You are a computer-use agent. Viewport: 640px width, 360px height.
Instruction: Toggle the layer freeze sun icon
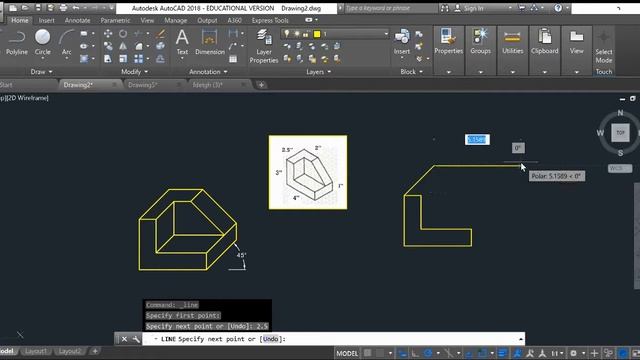(x=296, y=34)
